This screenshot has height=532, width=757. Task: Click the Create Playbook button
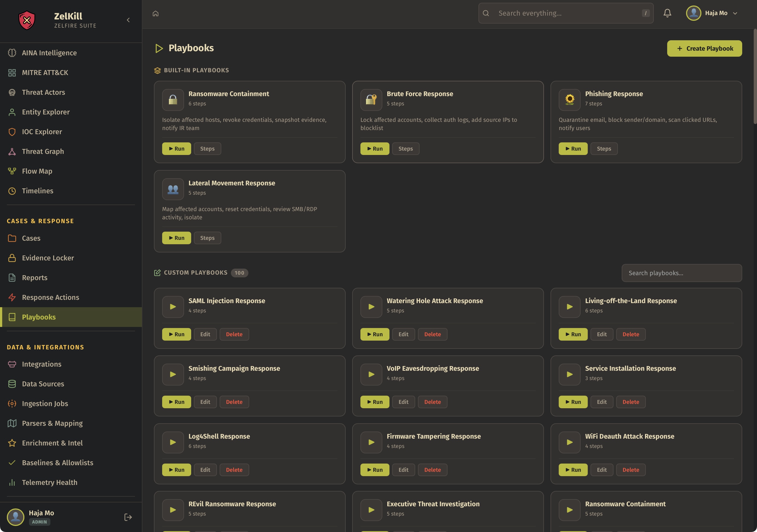coord(704,48)
